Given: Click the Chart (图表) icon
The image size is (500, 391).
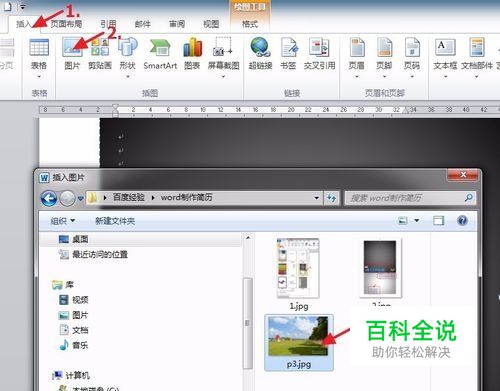Looking at the screenshot, I should [192, 47].
